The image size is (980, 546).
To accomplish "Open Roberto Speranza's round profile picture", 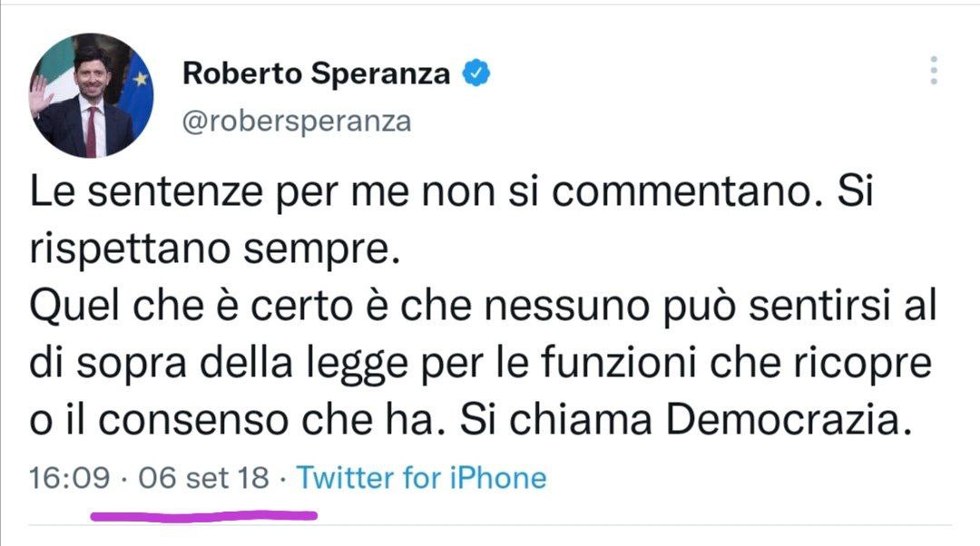I will [91, 96].
